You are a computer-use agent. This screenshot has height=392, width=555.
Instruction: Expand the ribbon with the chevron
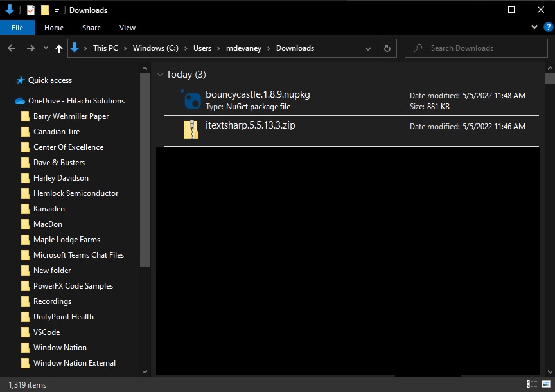tap(534, 28)
